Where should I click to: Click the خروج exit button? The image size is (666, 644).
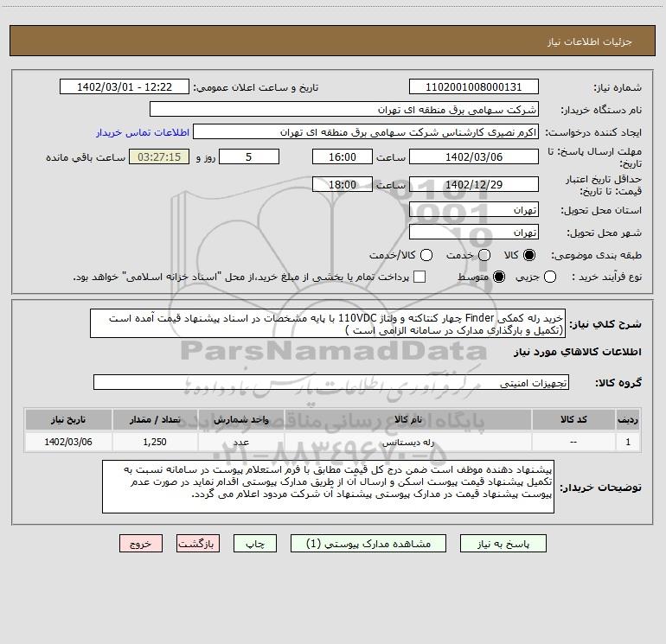[x=141, y=544]
